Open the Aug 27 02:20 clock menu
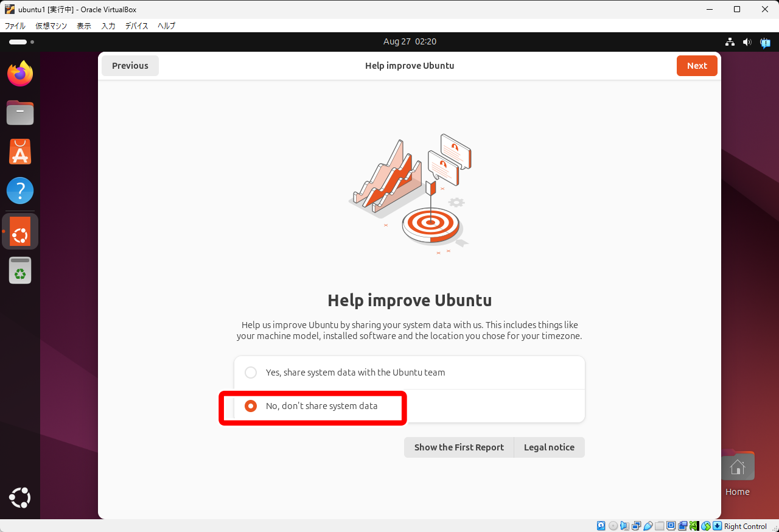The width and height of the screenshot is (779, 532). (410, 42)
